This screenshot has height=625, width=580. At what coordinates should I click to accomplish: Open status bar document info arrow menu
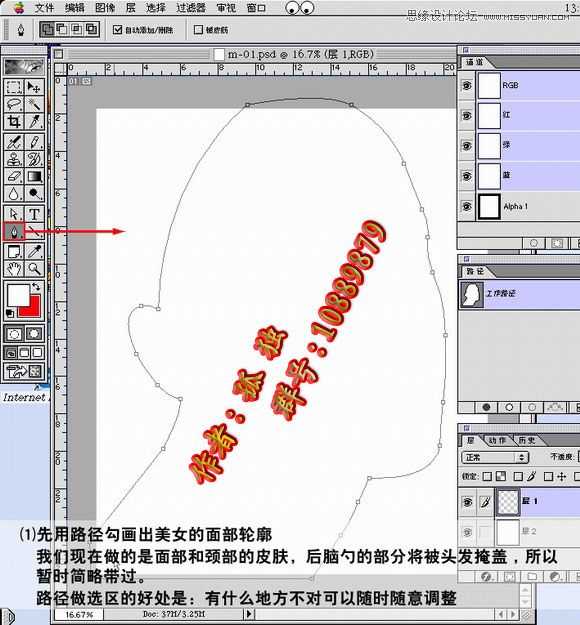tap(250, 614)
